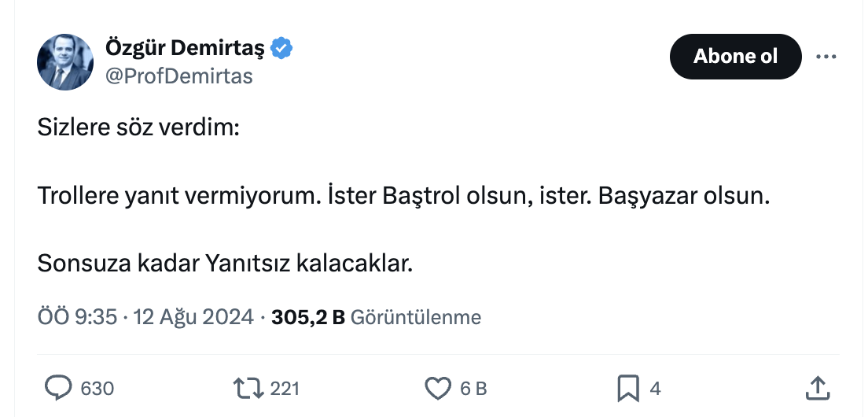This screenshot has height=417, width=868.
Task: Click the ÖÖ 9:35 timestamp
Action: tap(77, 317)
